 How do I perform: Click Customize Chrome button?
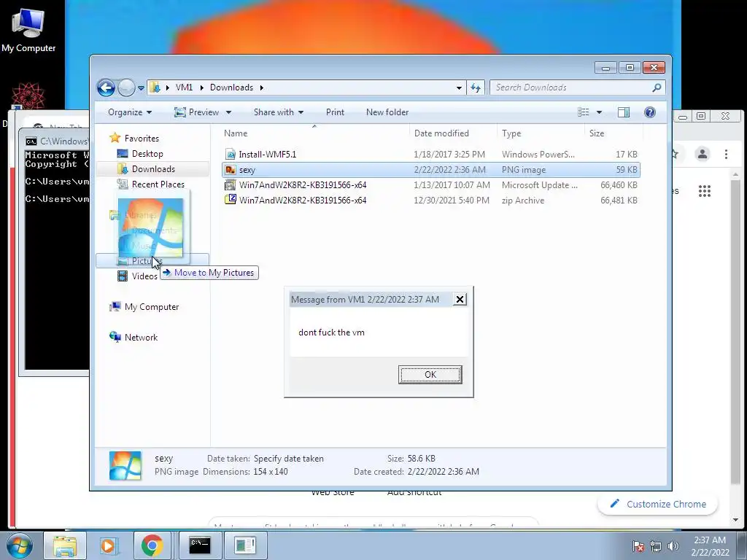coord(658,504)
